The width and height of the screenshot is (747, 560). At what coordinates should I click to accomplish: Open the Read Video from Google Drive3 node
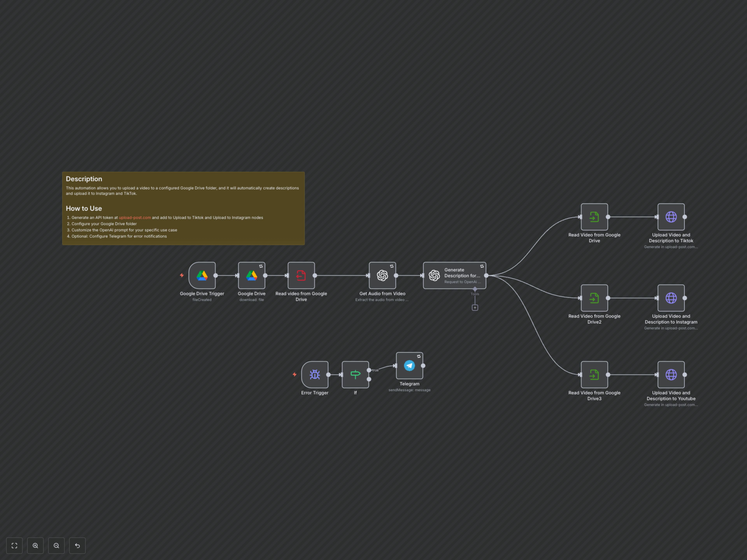[594, 375]
